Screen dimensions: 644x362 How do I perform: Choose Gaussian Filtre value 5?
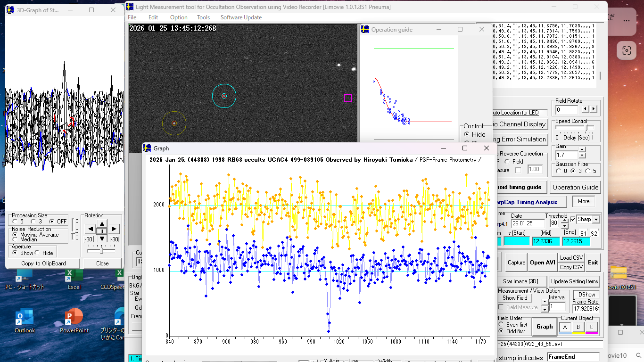pyautogui.click(x=588, y=171)
